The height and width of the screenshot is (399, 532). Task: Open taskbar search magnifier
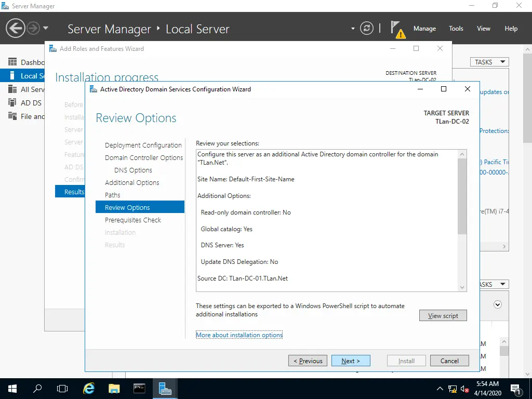[x=37, y=389]
